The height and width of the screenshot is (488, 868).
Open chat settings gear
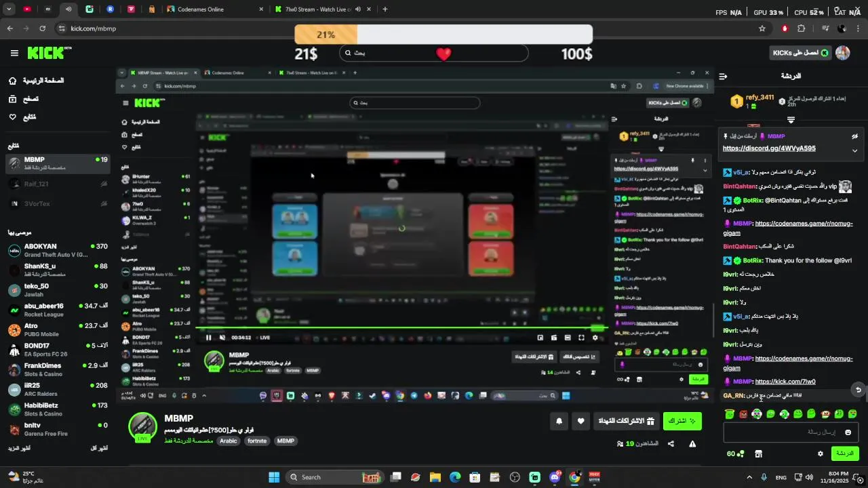tap(820, 454)
